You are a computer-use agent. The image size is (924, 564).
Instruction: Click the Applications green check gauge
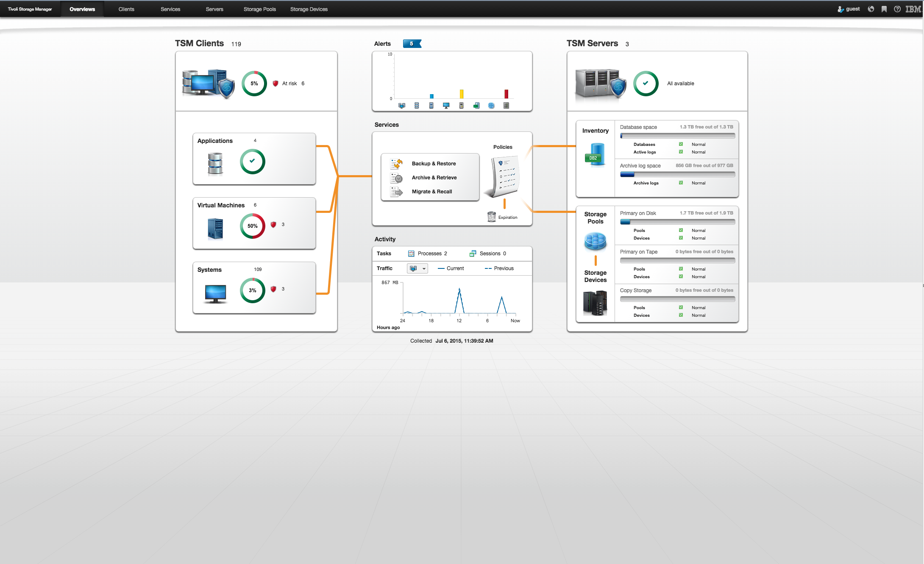(x=253, y=161)
